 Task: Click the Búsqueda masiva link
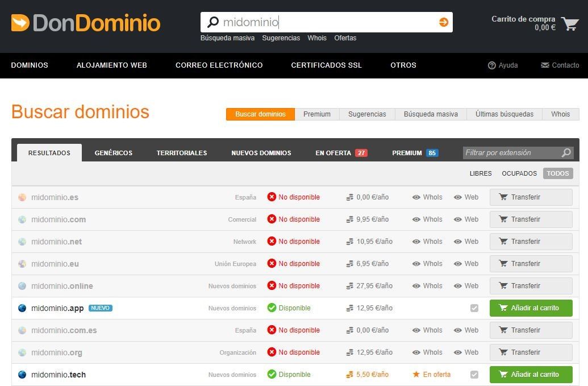tap(227, 38)
